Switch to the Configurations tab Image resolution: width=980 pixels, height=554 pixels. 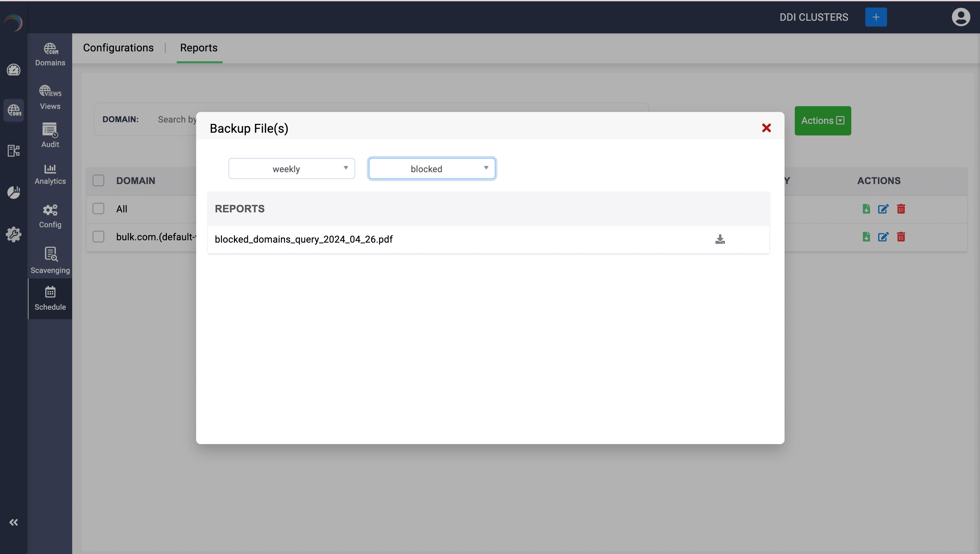118,48
